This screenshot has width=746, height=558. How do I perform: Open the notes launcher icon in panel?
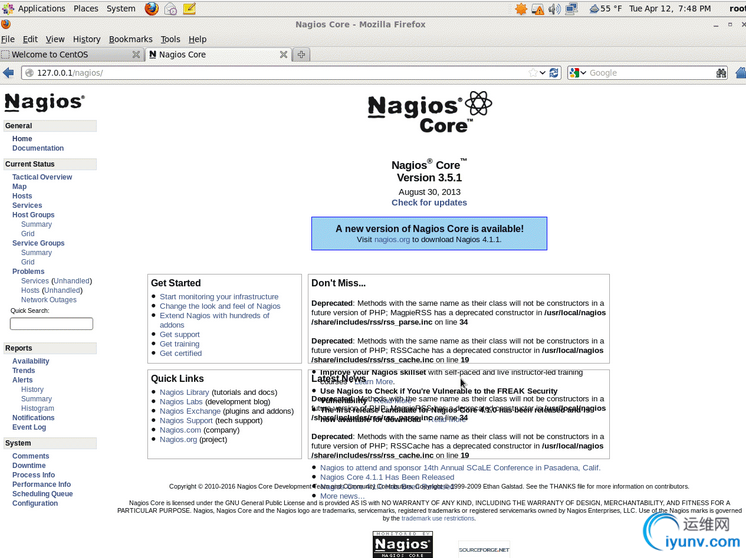click(x=189, y=9)
